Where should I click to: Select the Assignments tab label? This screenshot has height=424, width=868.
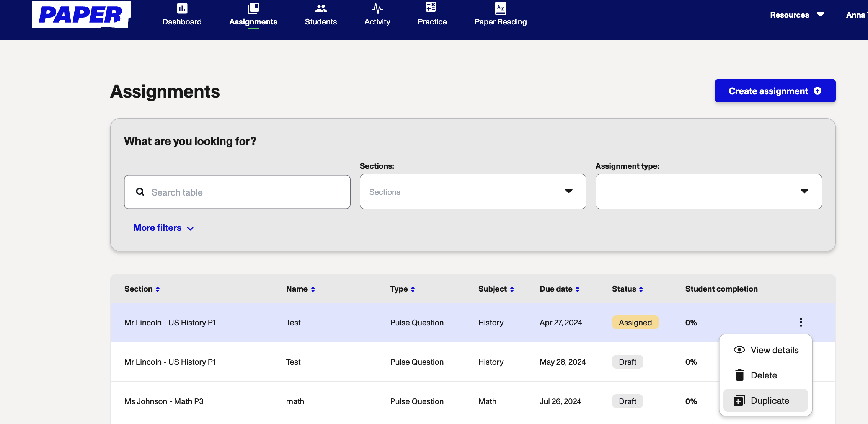(253, 22)
